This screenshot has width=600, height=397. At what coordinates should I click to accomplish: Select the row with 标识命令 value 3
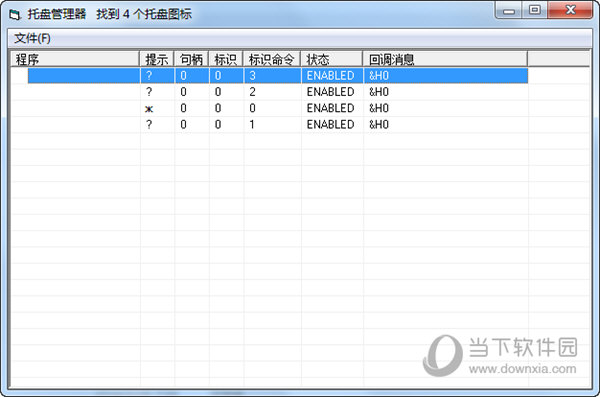tap(278, 75)
